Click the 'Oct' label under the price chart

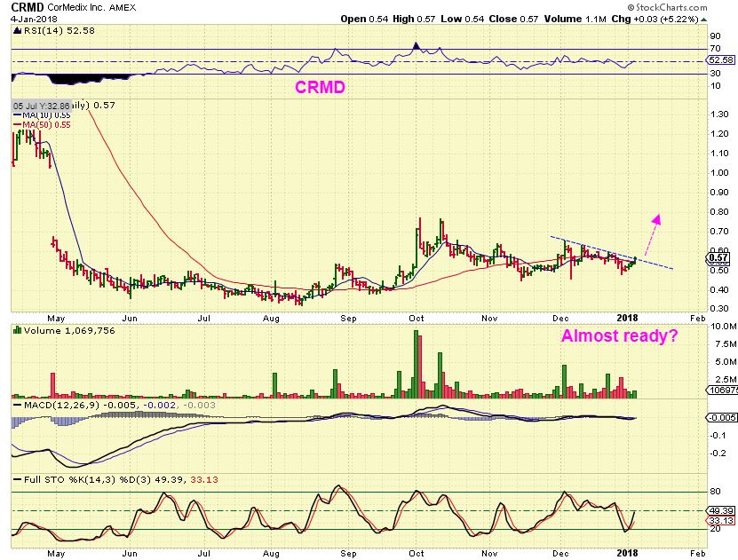(416, 319)
